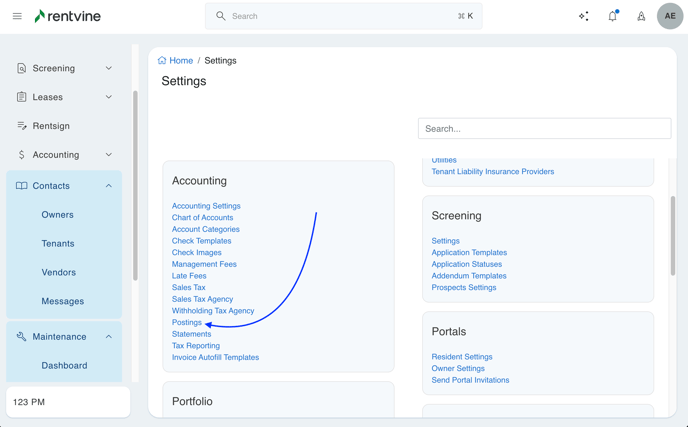Viewport: 688px width, 427px height.
Task: Expand the Screening sidebar section
Action: tap(109, 68)
